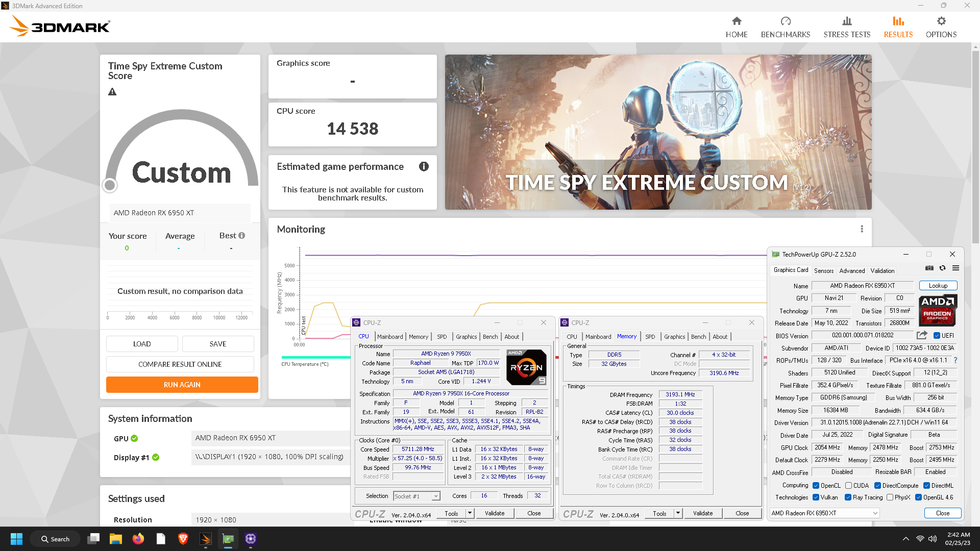This screenshot has height=551, width=980.
Task: Click the GPU-Z refresh icon
Action: point(943,268)
